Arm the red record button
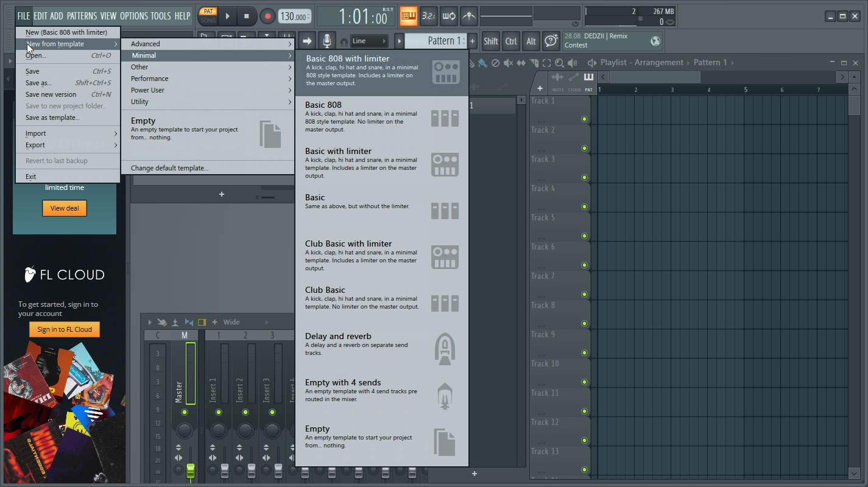868x487 pixels. (x=267, y=16)
